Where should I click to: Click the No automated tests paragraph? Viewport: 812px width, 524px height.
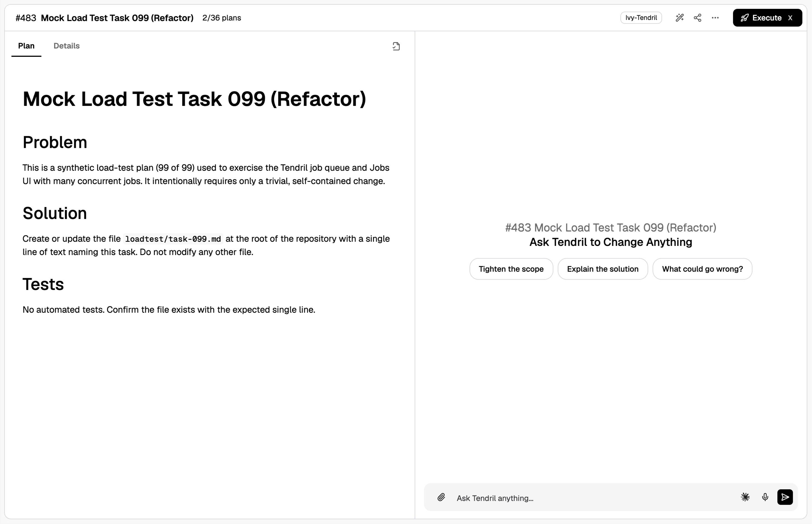tap(169, 310)
